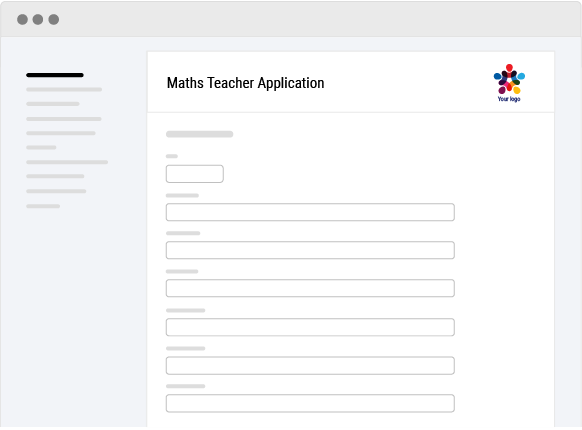Focus the first full-width input field
The height and width of the screenshot is (430, 582).
(310, 212)
